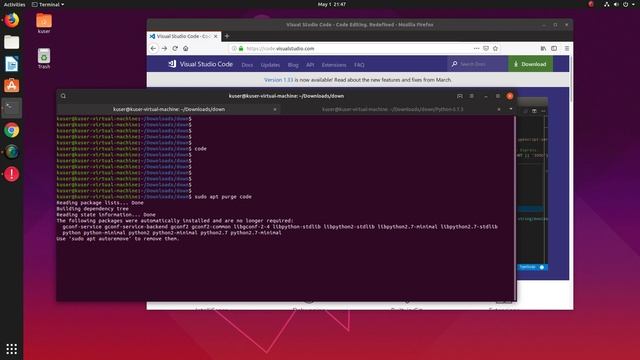Open Blog in VS Code site nav

point(293,64)
